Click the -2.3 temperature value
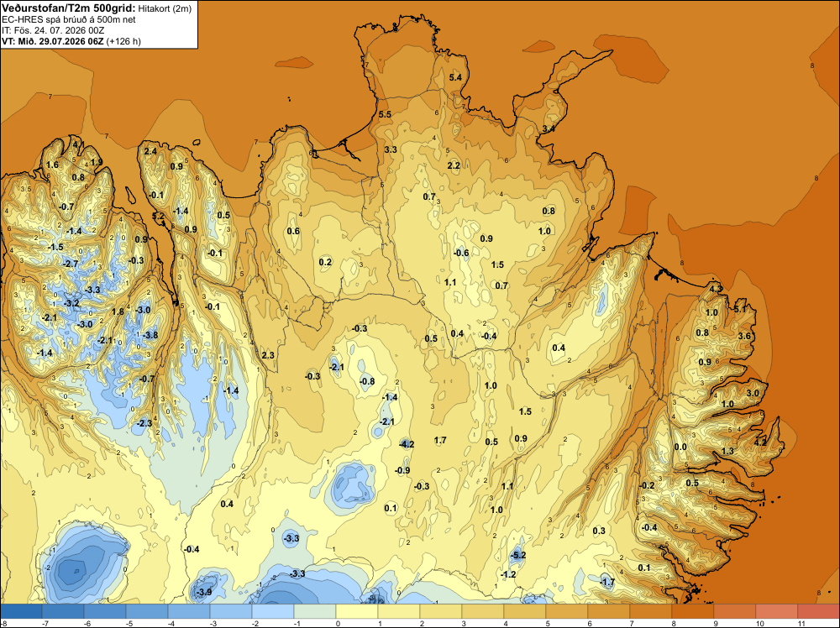 144,423
